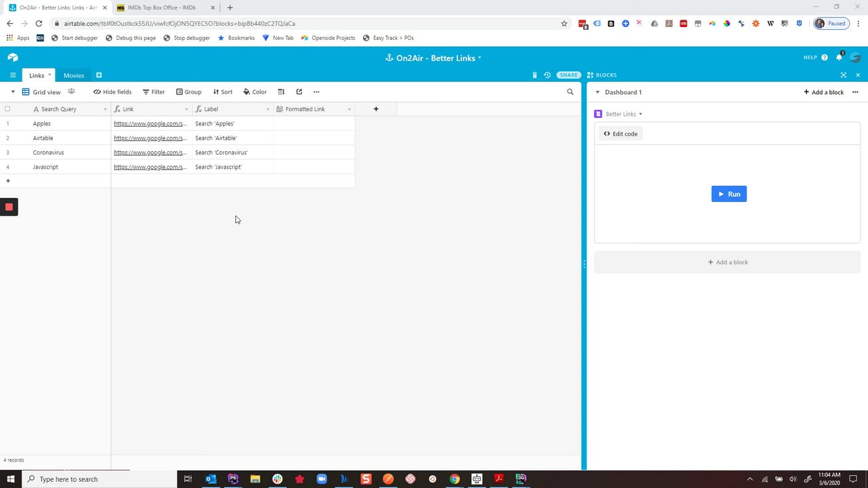Open the Color menu

pos(255,91)
